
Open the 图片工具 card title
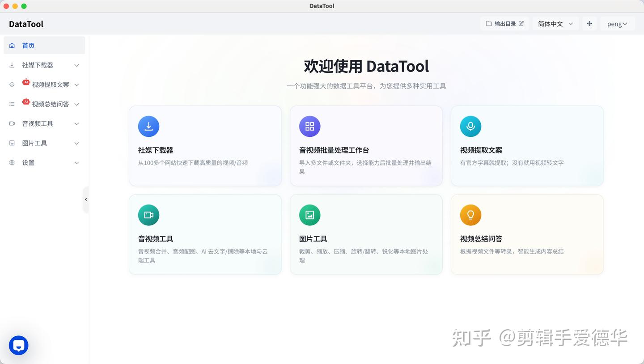(313, 239)
